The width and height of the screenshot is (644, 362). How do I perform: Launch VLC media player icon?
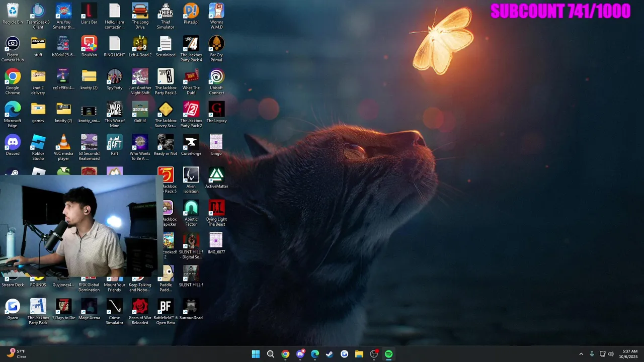[x=63, y=147]
